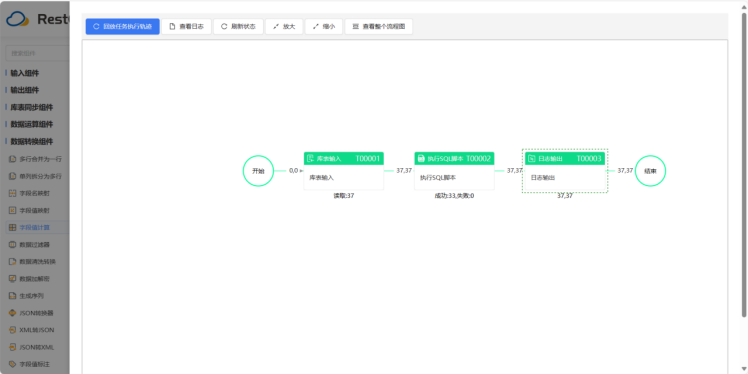Open the 查看日志 log viewer button
748x374 pixels.
pos(187,27)
